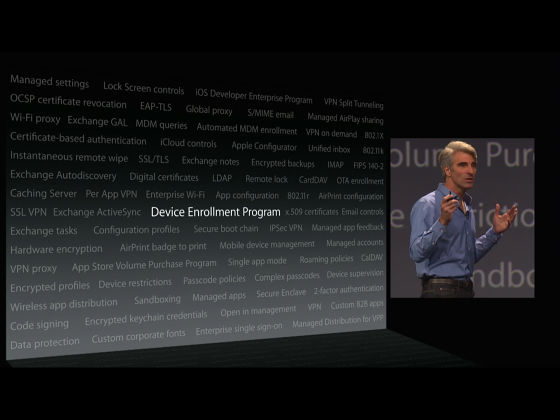Select the 'Secure Enclave' text
560x420 pixels.
point(281,292)
